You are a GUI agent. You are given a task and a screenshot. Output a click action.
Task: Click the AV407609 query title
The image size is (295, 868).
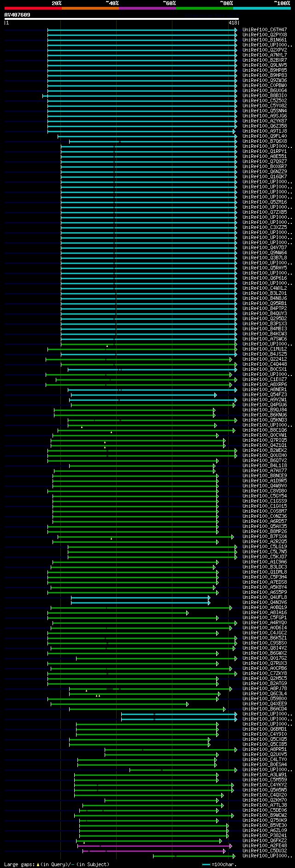(x=18, y=15)
